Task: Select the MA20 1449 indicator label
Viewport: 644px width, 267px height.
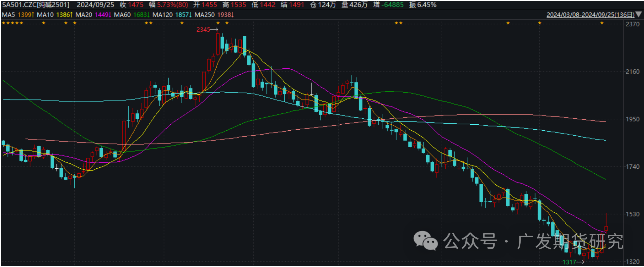Action: 93,15
